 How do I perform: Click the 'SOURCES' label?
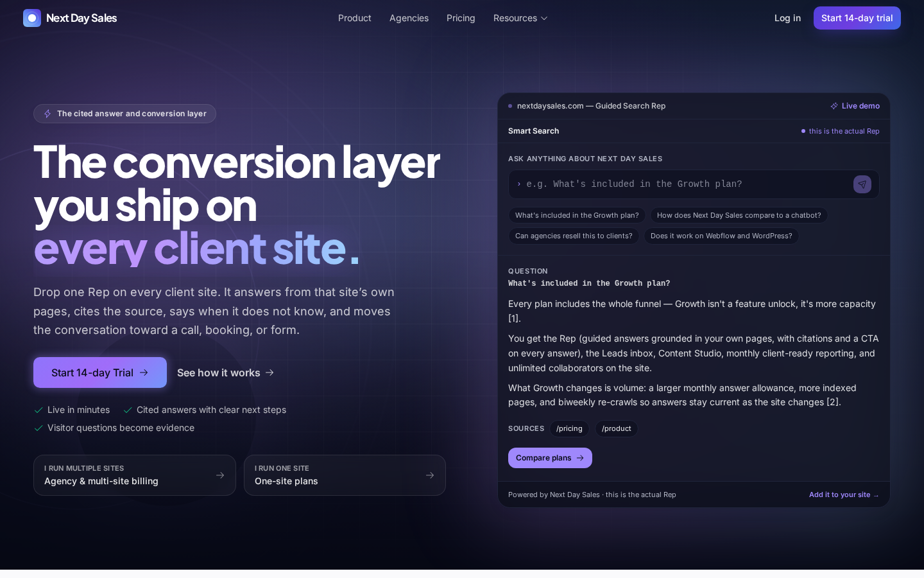pos(526,428)
